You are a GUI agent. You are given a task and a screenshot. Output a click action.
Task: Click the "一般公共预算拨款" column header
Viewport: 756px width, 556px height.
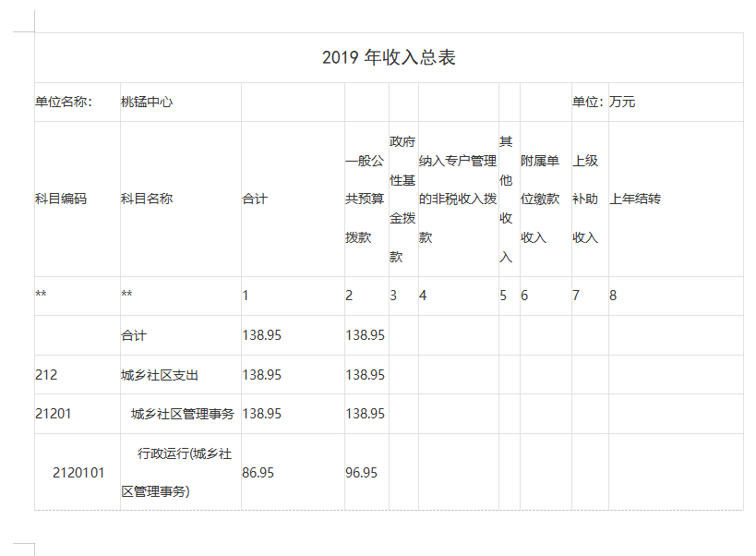pyautogui.click(x=364, y=199)
